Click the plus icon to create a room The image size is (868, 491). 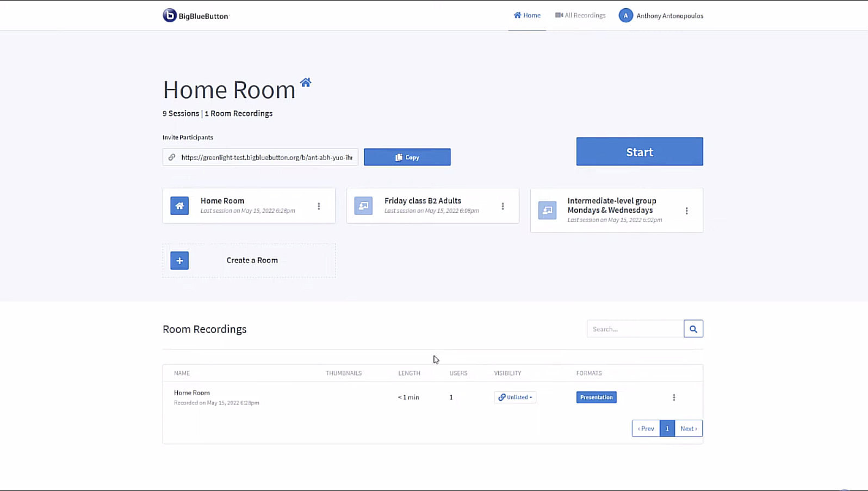pos(179,260)
